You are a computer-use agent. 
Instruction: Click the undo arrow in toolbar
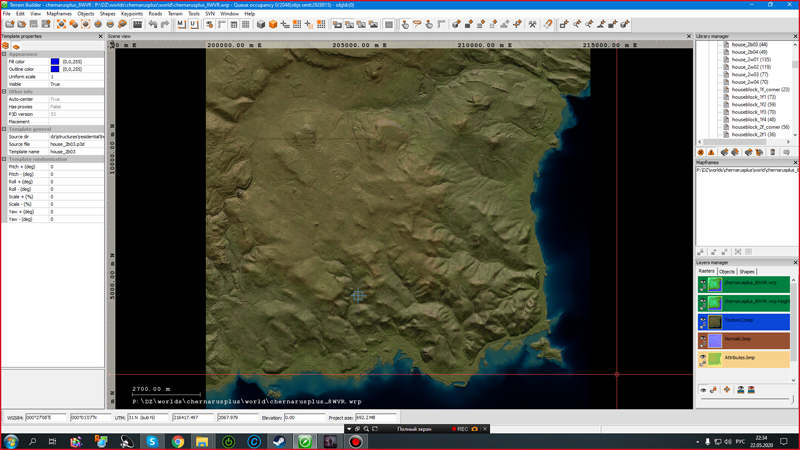[x=153, y=24]
